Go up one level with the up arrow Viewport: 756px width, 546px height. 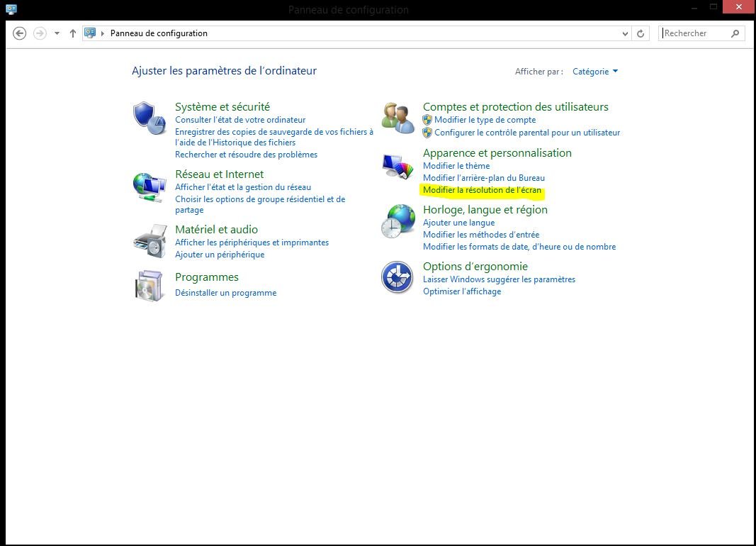[73, 33]
